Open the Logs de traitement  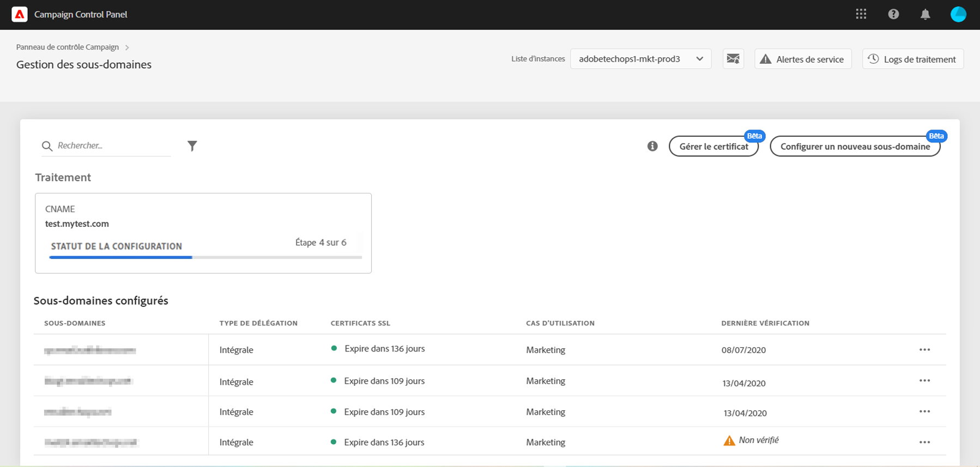912,59
